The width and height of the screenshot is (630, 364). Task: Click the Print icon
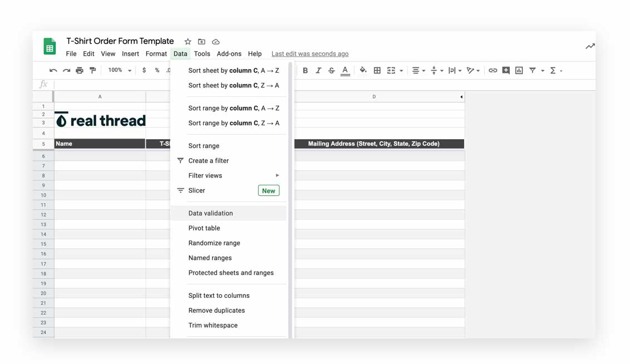[x=80, y=70]
